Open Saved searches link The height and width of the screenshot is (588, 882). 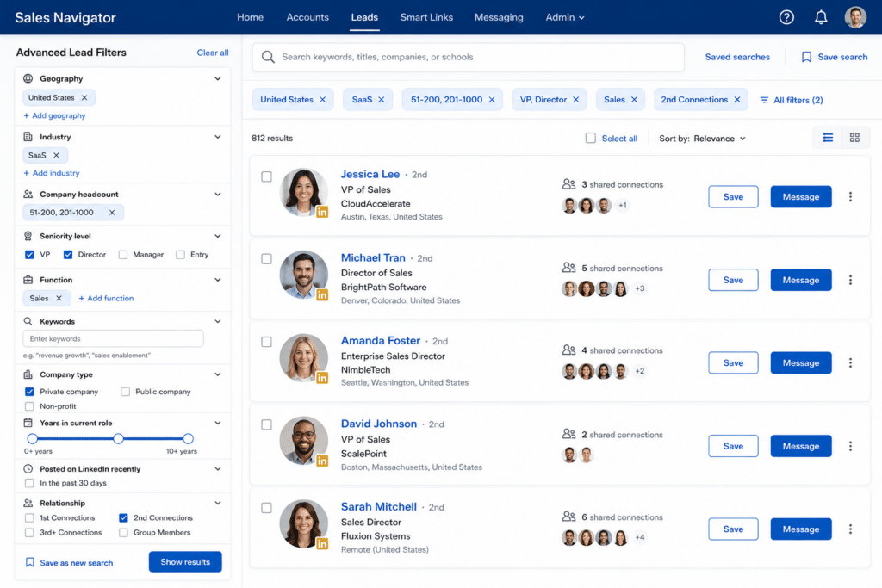pos(737,57)
